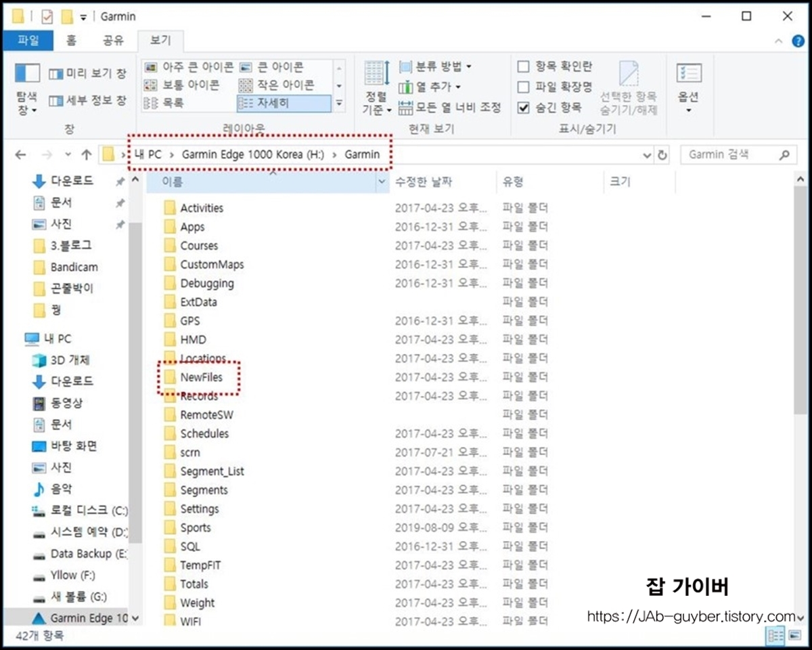812x650 pixels.
Task: Select 보통 아이콘 layout
Action: pyautogui.click(x=182, y=85)
